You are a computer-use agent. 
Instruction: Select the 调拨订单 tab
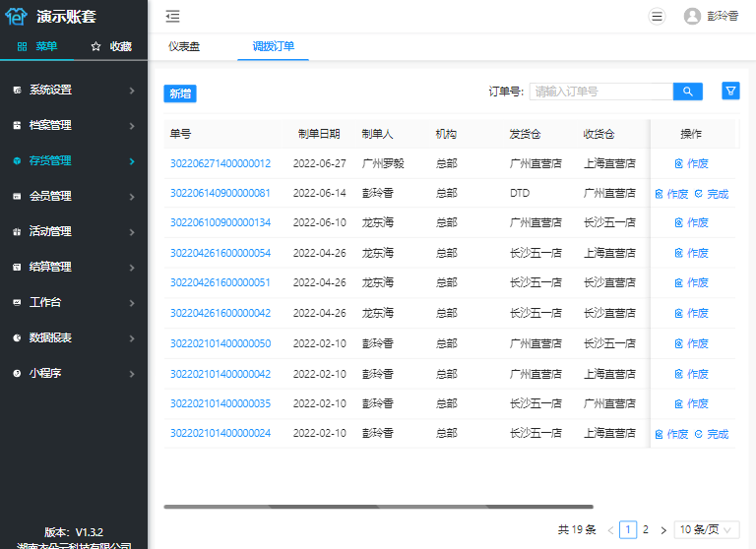tap(273, 46)
